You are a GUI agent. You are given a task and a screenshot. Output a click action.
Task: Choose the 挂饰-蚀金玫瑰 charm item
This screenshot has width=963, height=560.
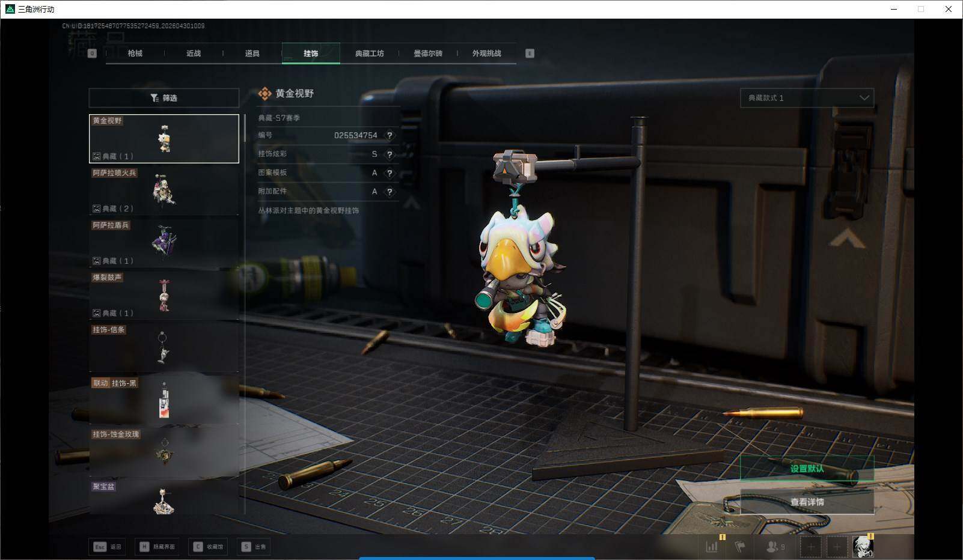pyautogui.click(x=164, y=452)
